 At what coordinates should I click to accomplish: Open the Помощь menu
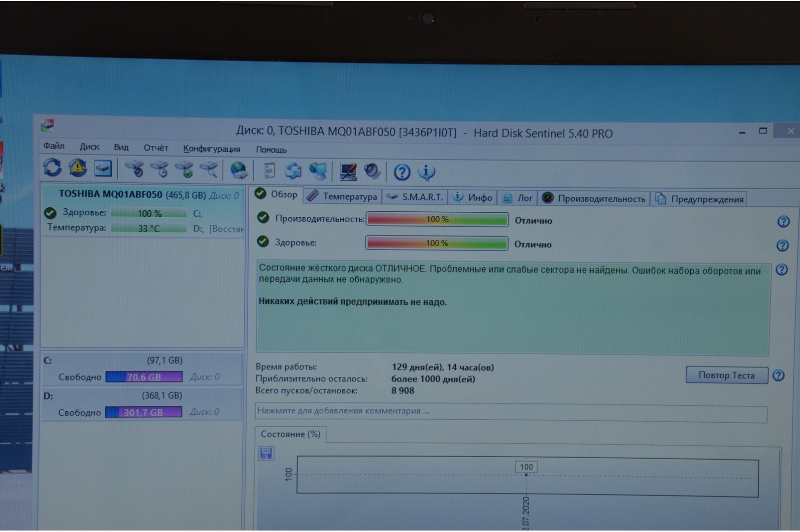(x=271, y=150)
